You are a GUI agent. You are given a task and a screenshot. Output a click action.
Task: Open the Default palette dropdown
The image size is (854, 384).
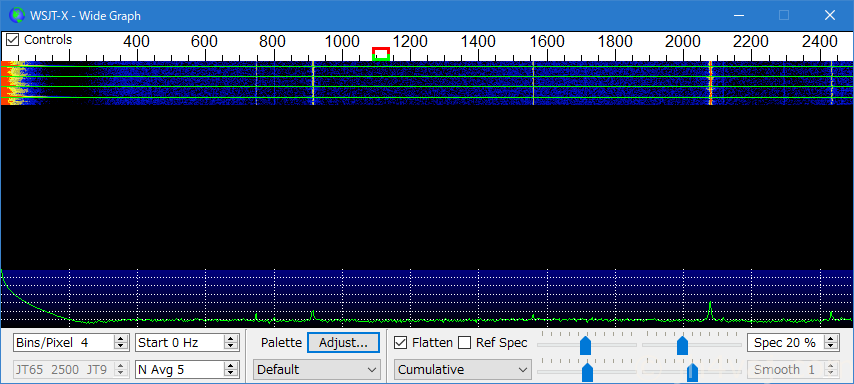point(317,370)
